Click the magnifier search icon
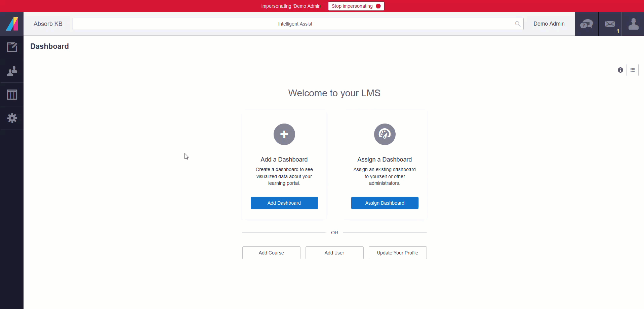 coord(518,24)
